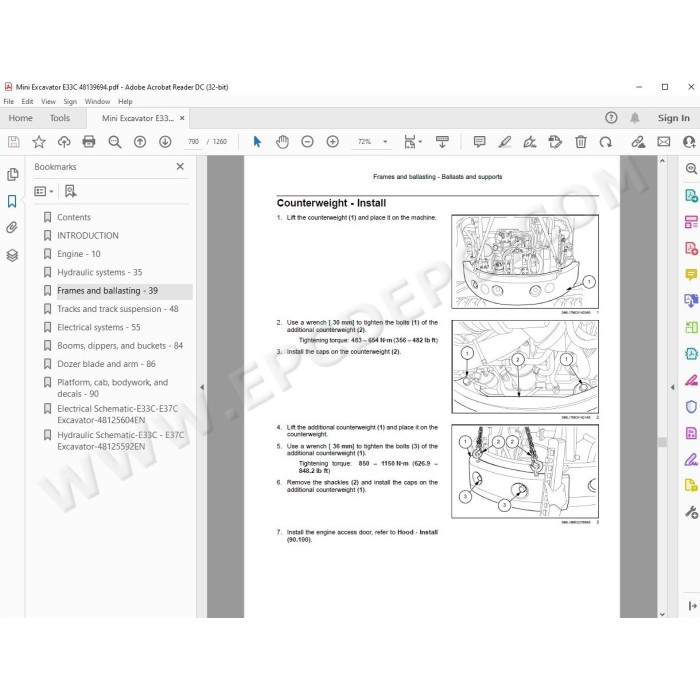Open the INTRODUCTION bookmark
The height and width of the screenshot is (700, 700).
(88, 235)
